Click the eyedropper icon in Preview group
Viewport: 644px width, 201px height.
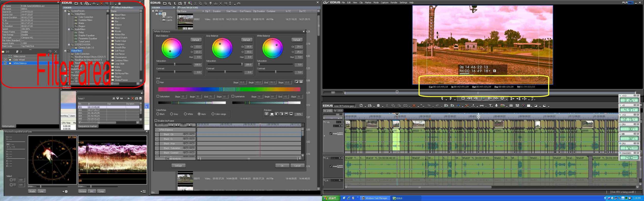pyautogui.click(x=267, y=114)
